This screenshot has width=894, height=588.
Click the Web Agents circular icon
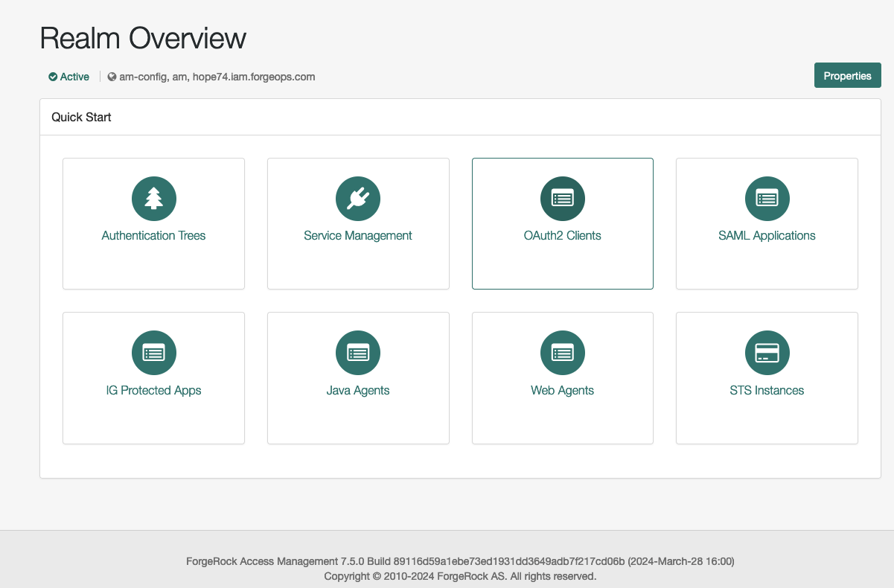pos(562,354)
